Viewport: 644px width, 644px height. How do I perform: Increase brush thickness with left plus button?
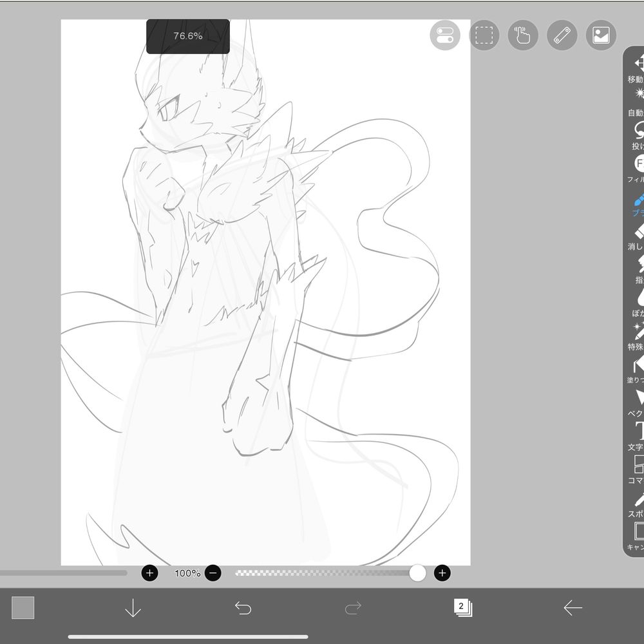[x=149, y=573]
